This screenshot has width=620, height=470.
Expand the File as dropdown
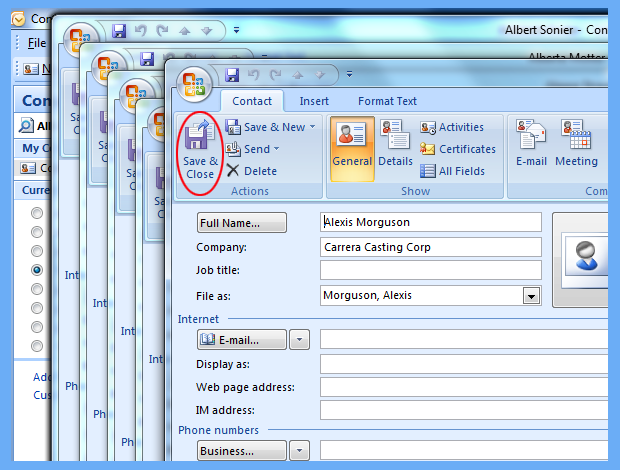[x=531, y=296]
